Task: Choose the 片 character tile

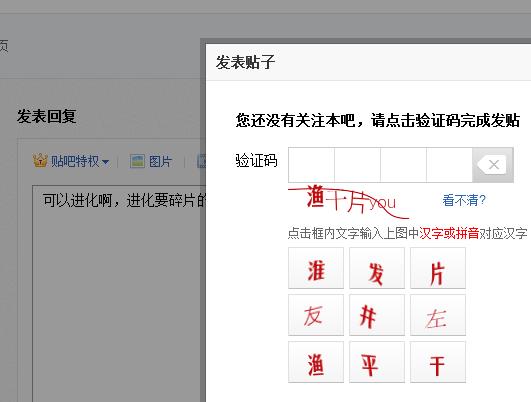Action: coord(438,268)
